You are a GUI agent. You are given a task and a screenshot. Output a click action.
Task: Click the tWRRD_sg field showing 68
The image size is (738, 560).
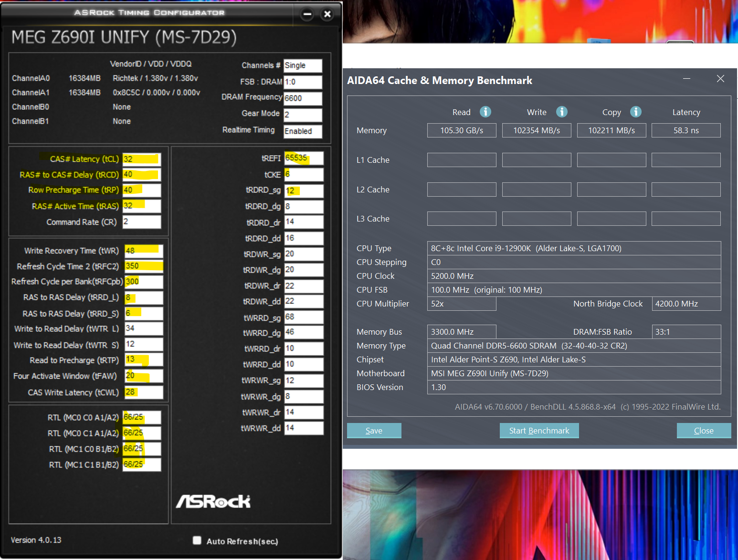coord(304,317)
